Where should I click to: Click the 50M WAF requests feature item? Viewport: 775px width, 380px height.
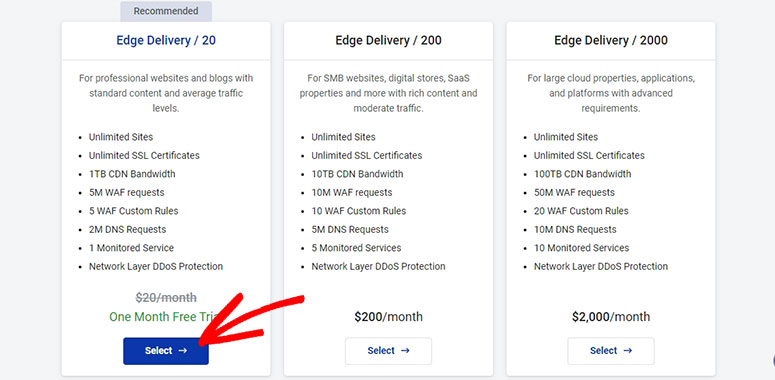tap(574, 192)
